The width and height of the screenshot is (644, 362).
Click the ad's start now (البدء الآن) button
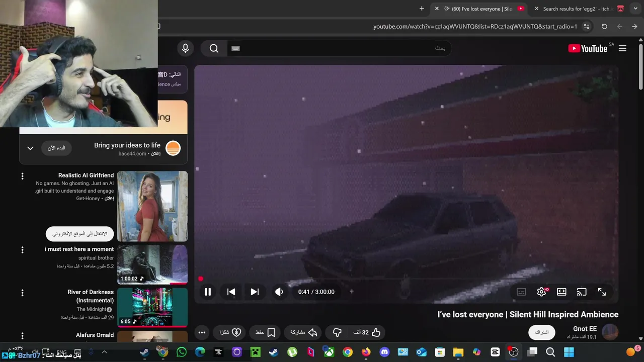tap(56, 148)
